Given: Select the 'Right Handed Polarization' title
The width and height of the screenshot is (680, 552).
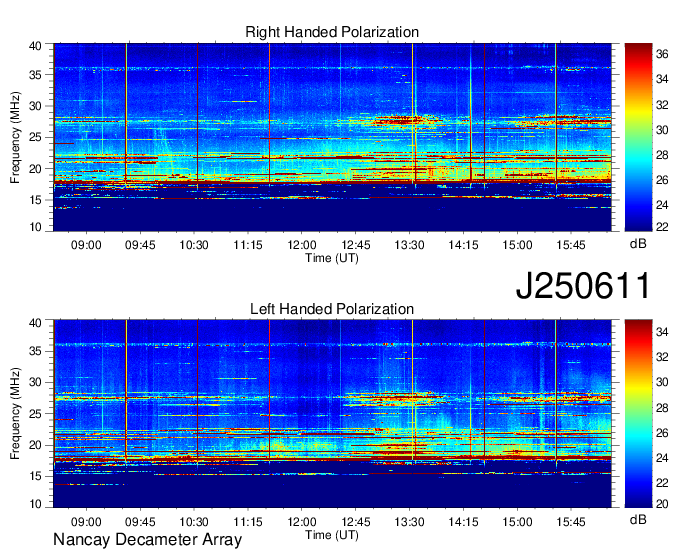Looking at the screenshot, I should tap(332, 32).
